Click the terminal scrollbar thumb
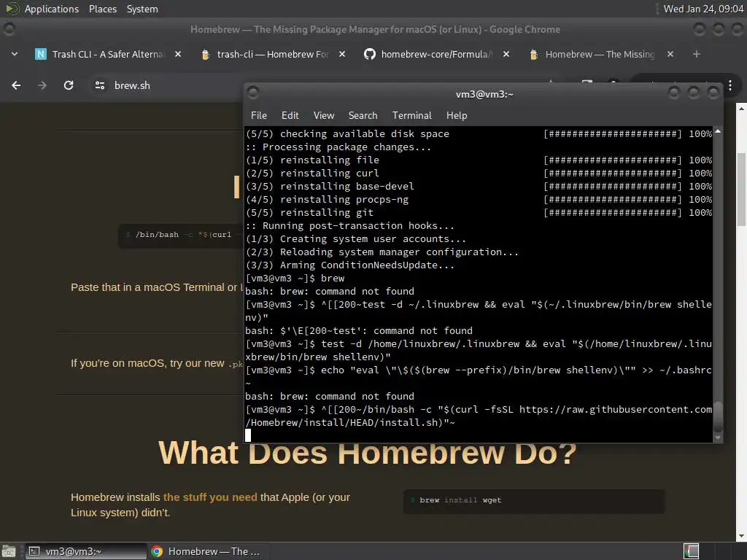The image size is (747, 560). tap(718, 416)
